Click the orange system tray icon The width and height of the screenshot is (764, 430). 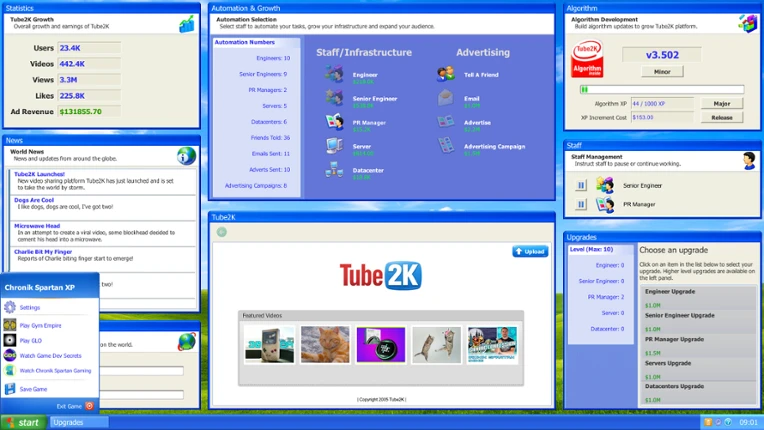(708, 422)
